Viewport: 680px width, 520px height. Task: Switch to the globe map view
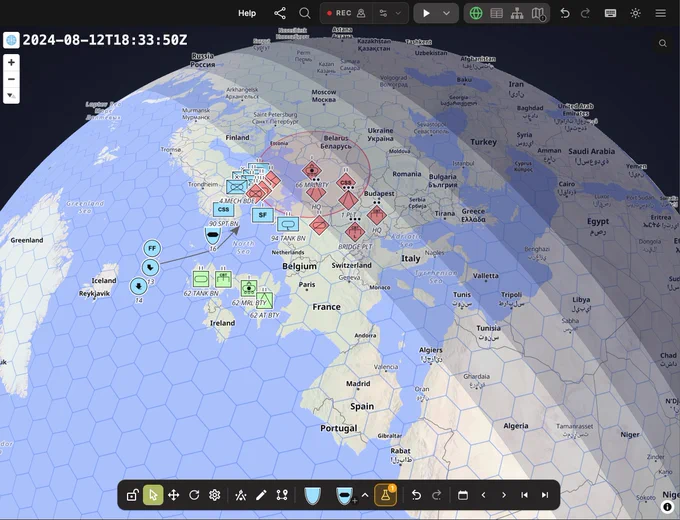(476, 13)
